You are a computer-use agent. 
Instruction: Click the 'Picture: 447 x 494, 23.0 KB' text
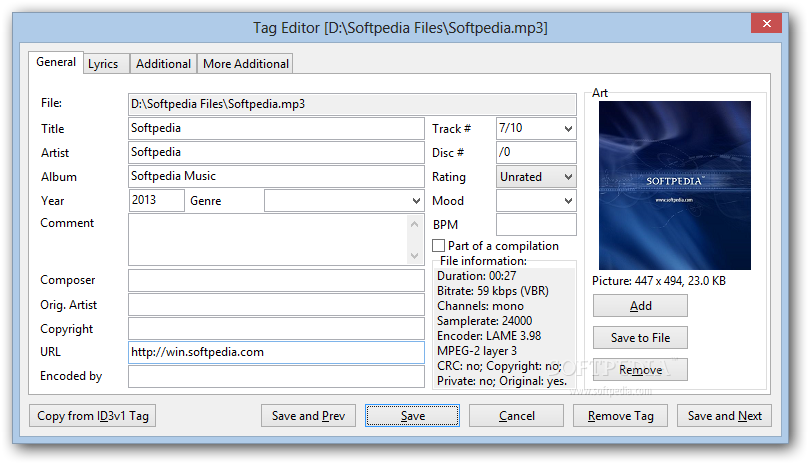(x=659, y=281)
